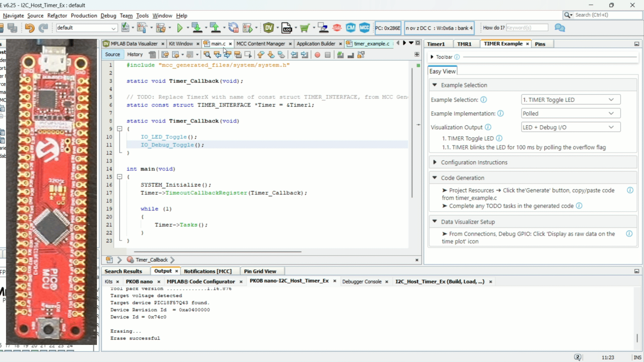Viewport: 644px width, 362px height.
Task: Switch to the Pin Grid View tab
Action: pos(260,271)
